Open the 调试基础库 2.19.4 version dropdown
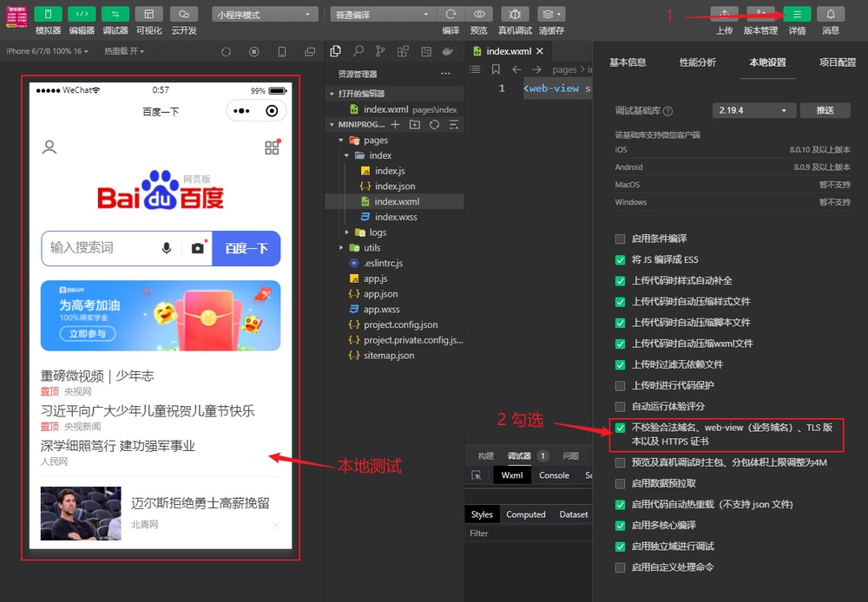This screenshot has width=868, height=602. point(753,110)
